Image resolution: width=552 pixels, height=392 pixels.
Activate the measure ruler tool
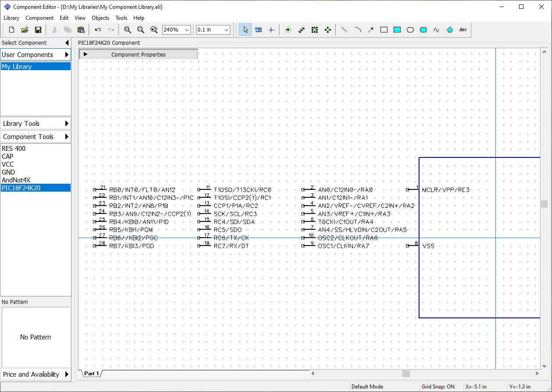[x=258, y=30]
